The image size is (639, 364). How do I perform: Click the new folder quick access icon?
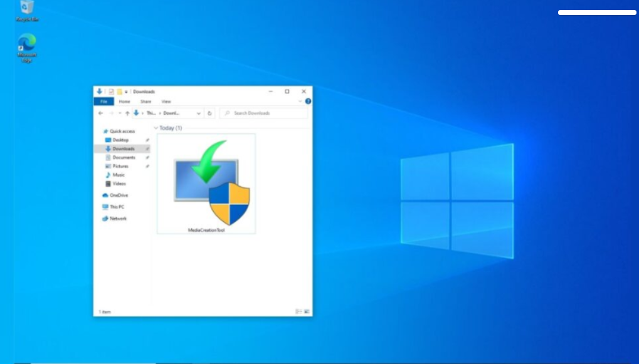pyautogui.click(x=119, y=91)
